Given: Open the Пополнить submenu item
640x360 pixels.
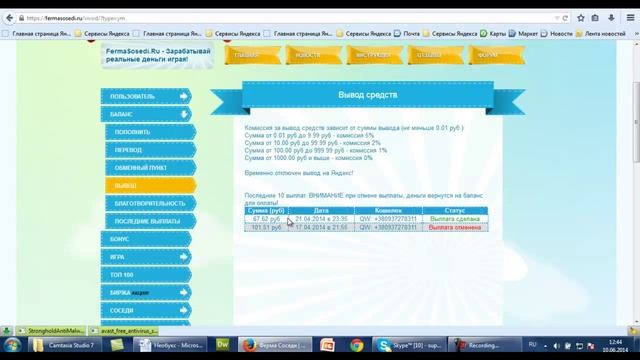Looking at the screenshot, I should coord(151,132).
